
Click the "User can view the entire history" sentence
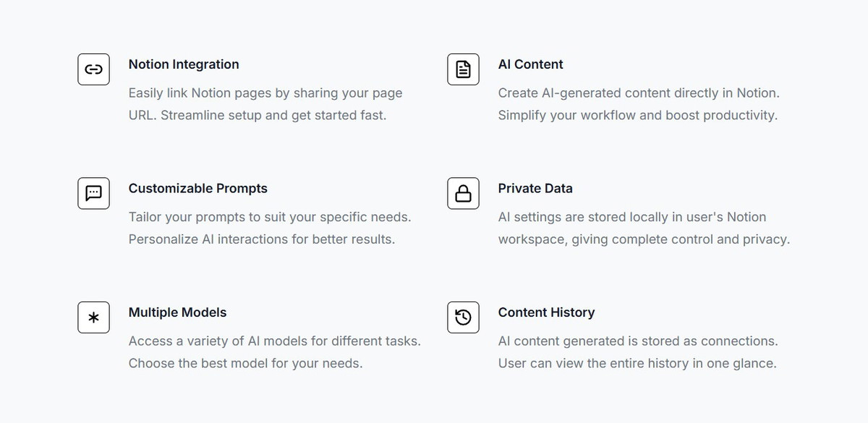pos(637,363)
